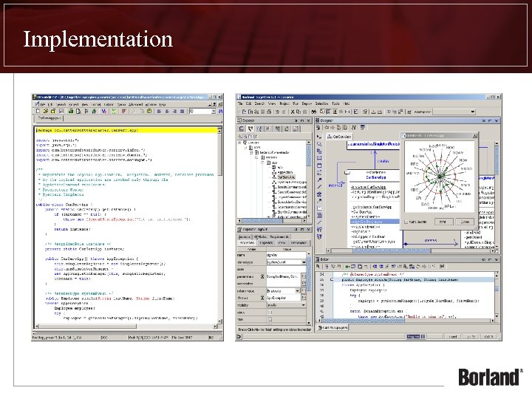Select the magnifier Zoom tool in the Designer palette
Image resolution: width=532 pixels, height=399 pixels.
[319, 144]
